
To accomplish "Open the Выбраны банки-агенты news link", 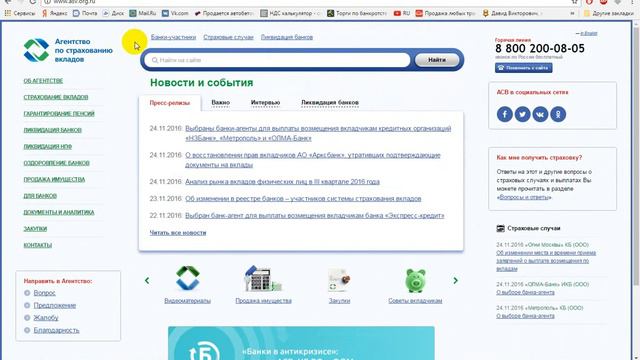I will point(318,133).
